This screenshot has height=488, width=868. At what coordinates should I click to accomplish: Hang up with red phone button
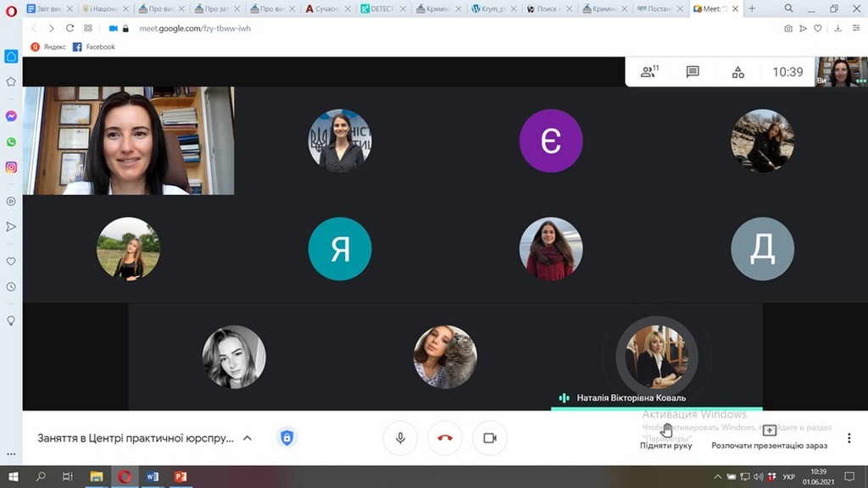pyautogui.click(x=445, y=438)
